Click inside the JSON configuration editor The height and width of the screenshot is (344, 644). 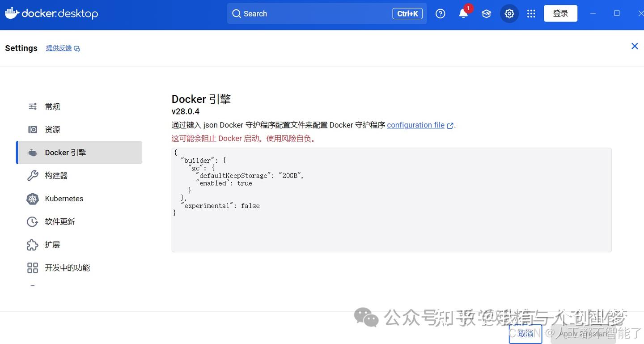coord(391,199)
